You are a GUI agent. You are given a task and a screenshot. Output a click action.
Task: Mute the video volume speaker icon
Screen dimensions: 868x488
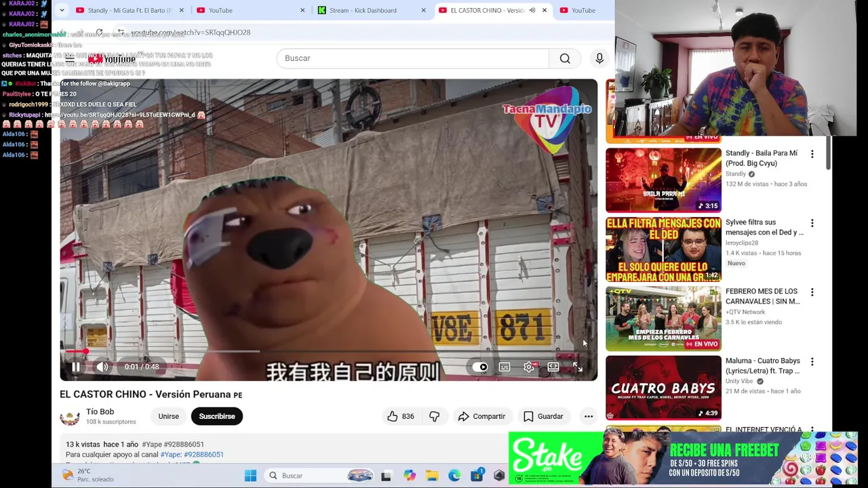click(x=102, y=367)
